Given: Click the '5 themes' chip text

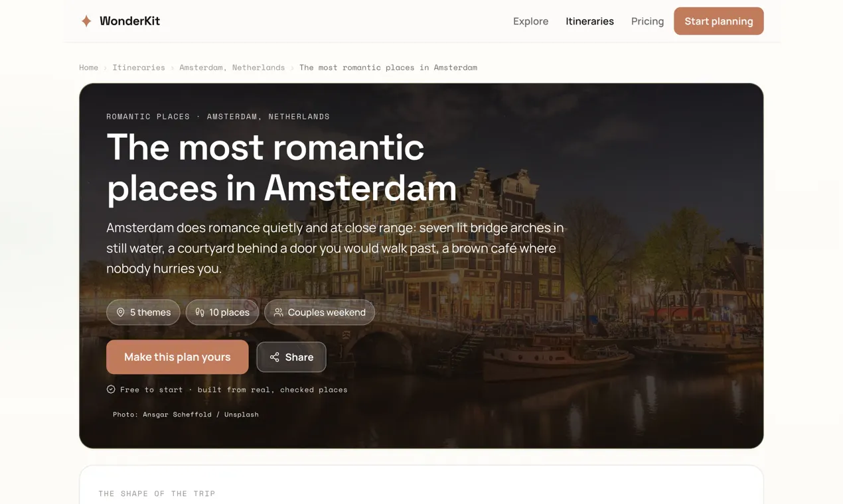Looking at the screenshot, I should pyautogui.click(x=150, y=312).
